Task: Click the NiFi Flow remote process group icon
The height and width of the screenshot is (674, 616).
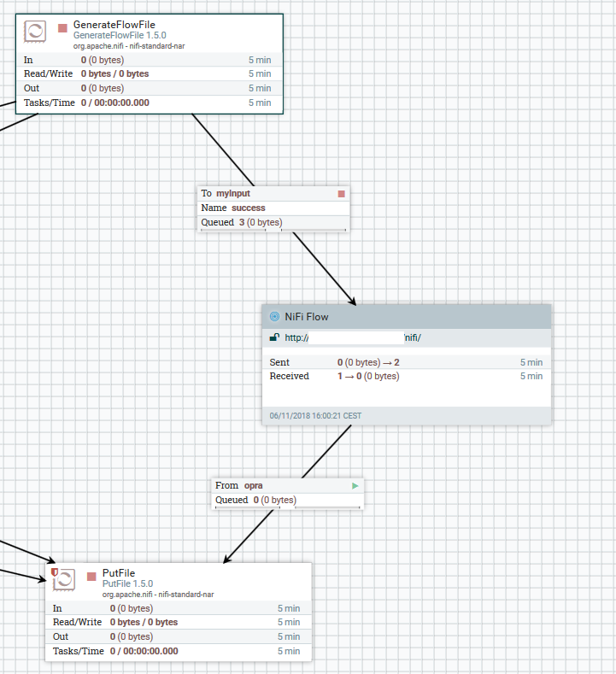Action: click(x=274, y=317)
